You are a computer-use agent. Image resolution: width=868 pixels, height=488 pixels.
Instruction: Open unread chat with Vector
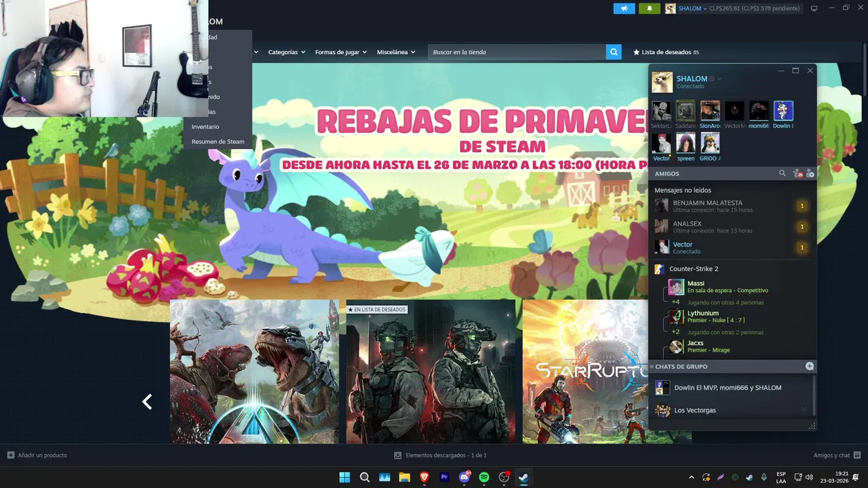pyautogui.click(x=732, y=247)
